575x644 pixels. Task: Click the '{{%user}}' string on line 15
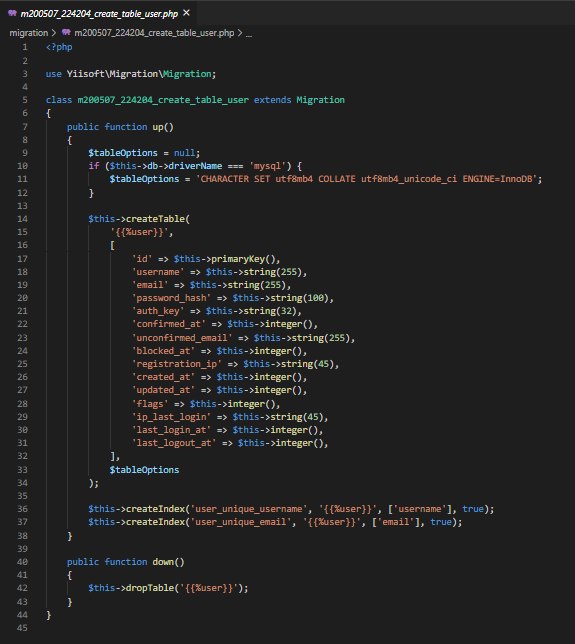pos(139,232)
